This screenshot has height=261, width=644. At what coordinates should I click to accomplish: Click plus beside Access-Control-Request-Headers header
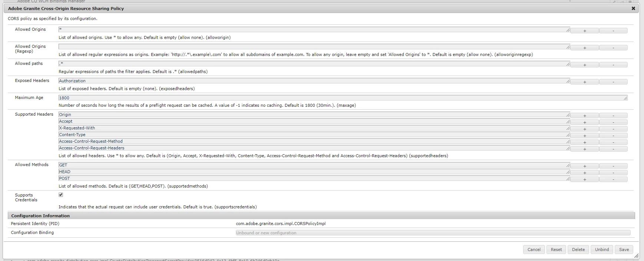tap(584, 149)
